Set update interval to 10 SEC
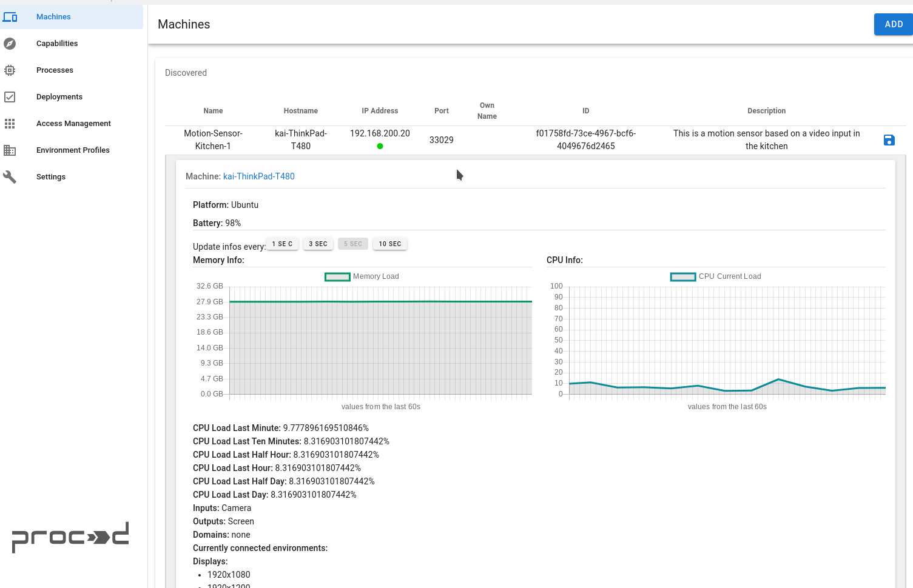Screen dimensions: 913x588 point(389,244)
